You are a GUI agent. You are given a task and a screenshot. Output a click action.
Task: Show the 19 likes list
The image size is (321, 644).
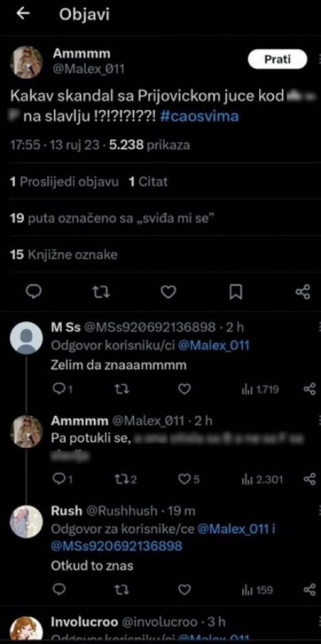point(112,218)
